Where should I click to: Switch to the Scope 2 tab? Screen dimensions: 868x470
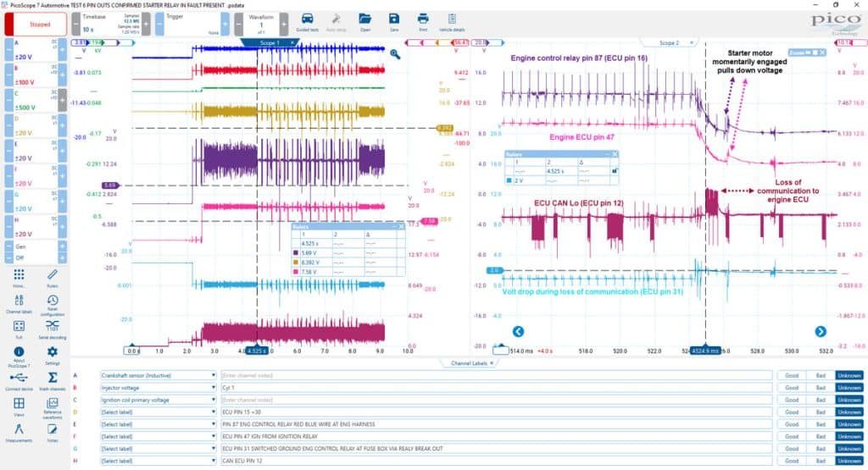[x=669, y=42]
